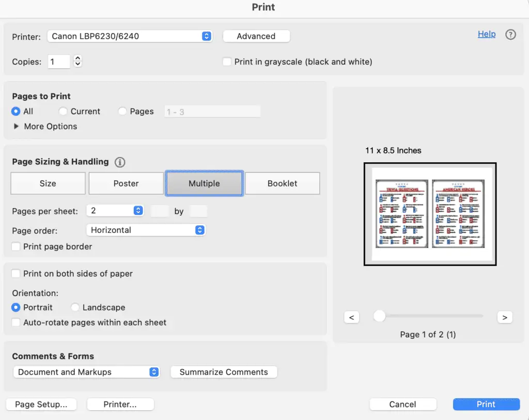Click the question mark help icon
This screenshot has width=529, height=420.
(x=510, y=35)
